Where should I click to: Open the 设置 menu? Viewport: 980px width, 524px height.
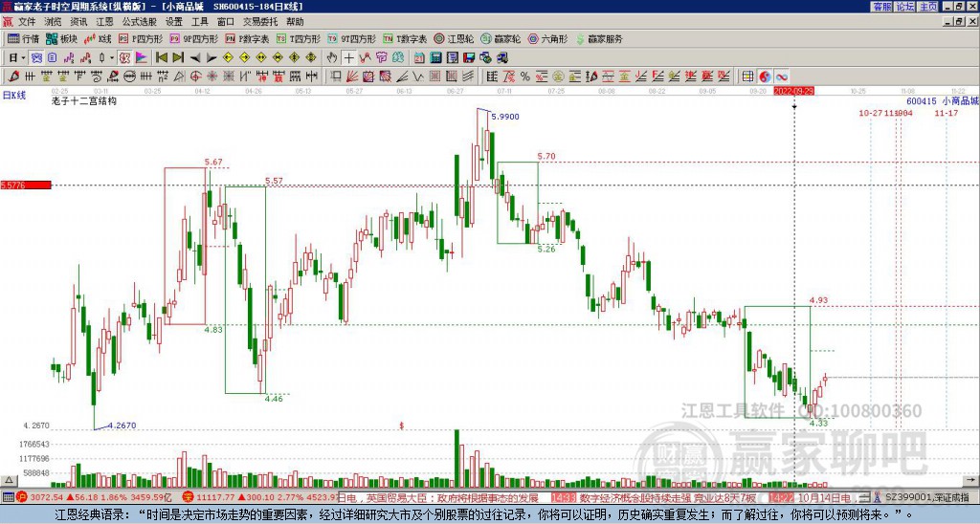(x=174, y=22)
